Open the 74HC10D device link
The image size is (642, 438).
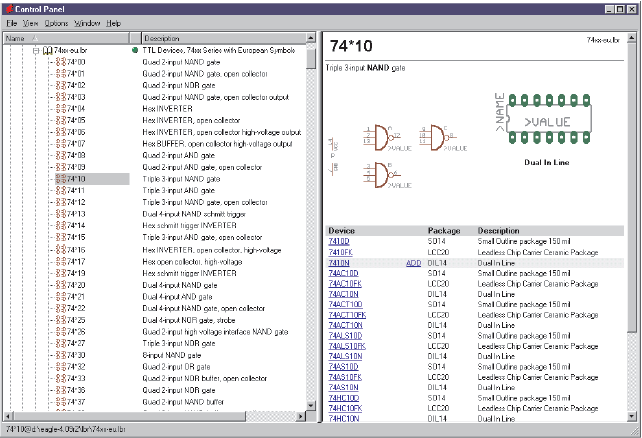pos(344,398)
